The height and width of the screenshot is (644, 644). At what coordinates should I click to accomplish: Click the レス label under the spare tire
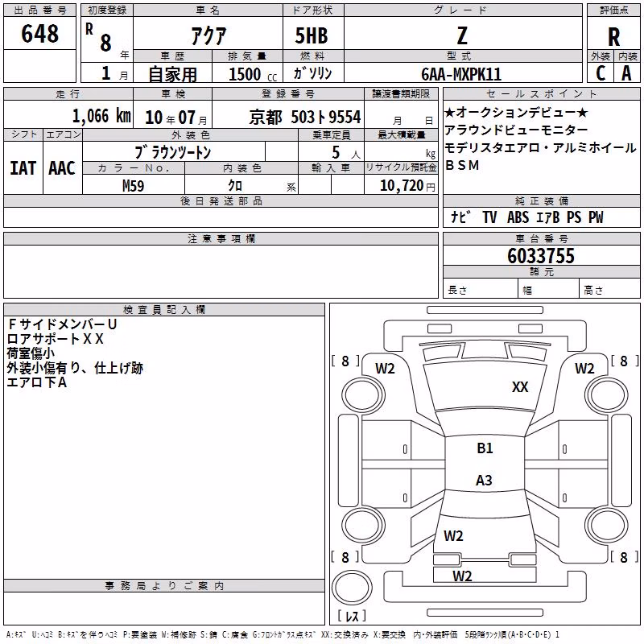click(x=352, y=616)
